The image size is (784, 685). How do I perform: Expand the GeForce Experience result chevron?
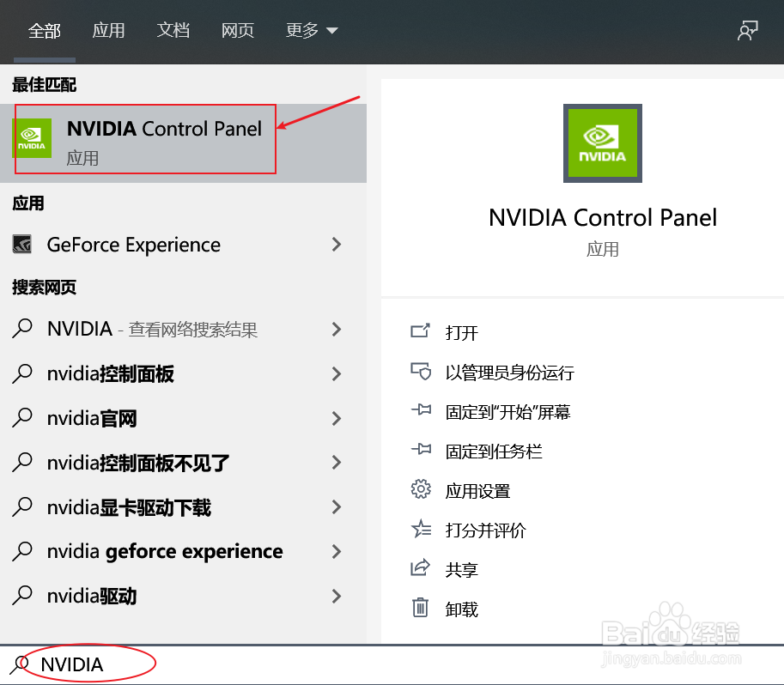pyautogui.click(x=337, y=245)
